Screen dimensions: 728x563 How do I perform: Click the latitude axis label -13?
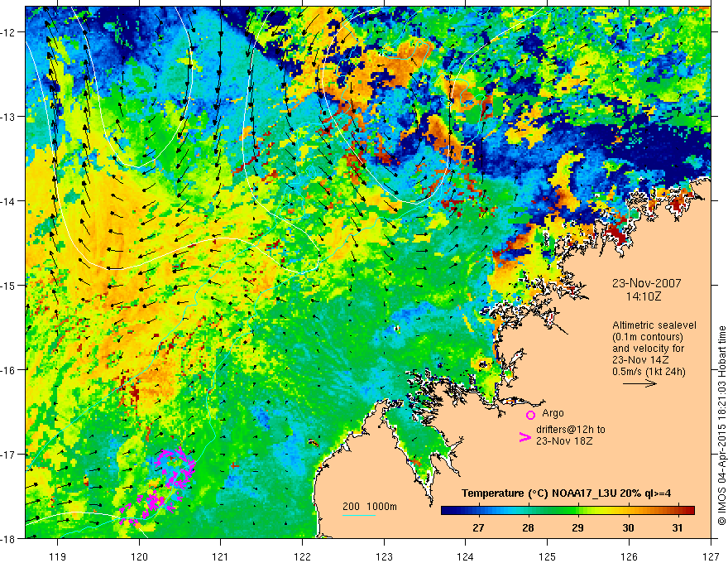pyautogui.click(x=9, y=117)
